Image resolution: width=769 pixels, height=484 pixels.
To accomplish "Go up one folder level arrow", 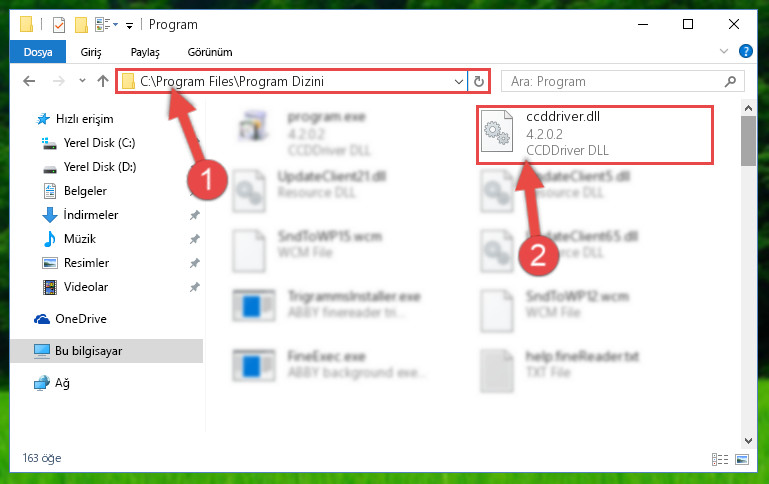I will pyautogui.click(x=103, y=81).
